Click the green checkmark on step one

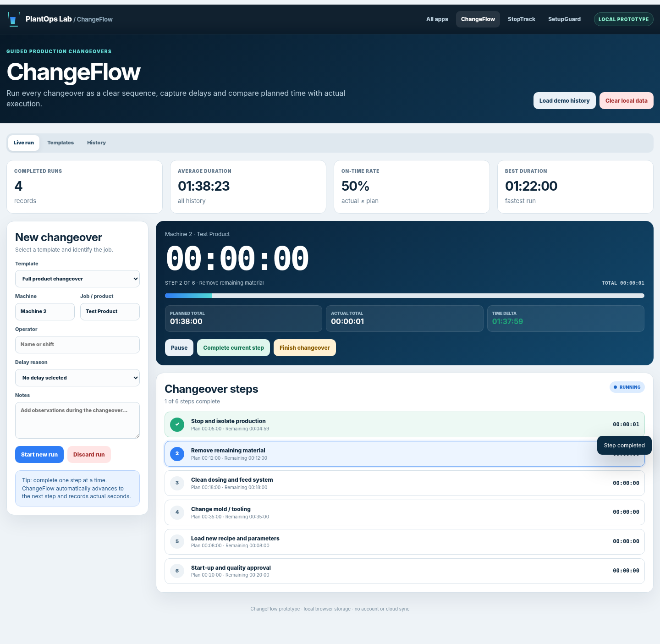tap(177, 424)
